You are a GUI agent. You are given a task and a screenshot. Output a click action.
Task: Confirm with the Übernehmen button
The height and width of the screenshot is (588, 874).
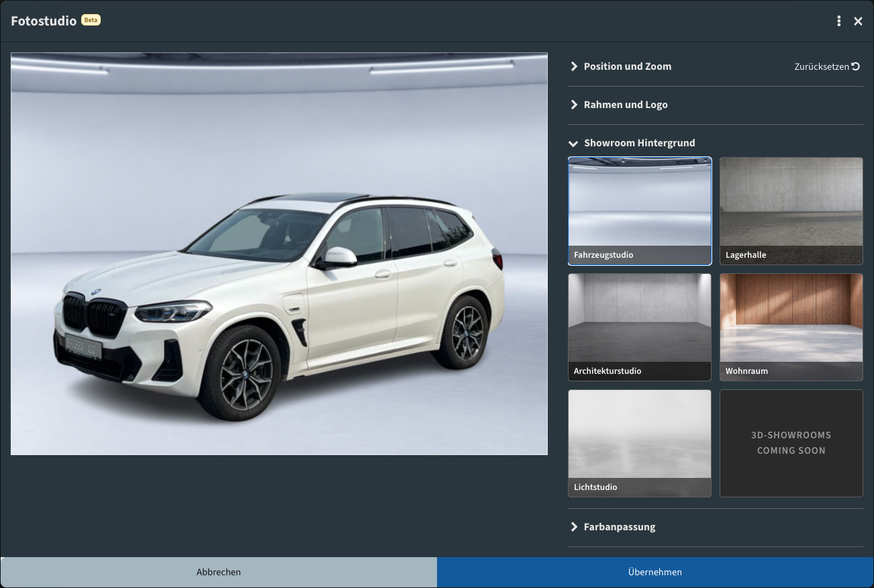(x=655, y=573)
